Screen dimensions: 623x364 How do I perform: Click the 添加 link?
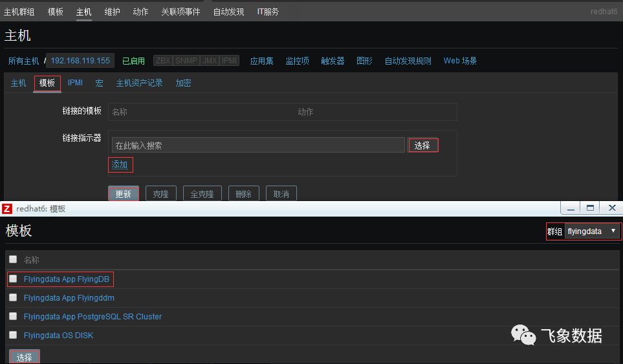pyautogui.click(x=120, y=164)
